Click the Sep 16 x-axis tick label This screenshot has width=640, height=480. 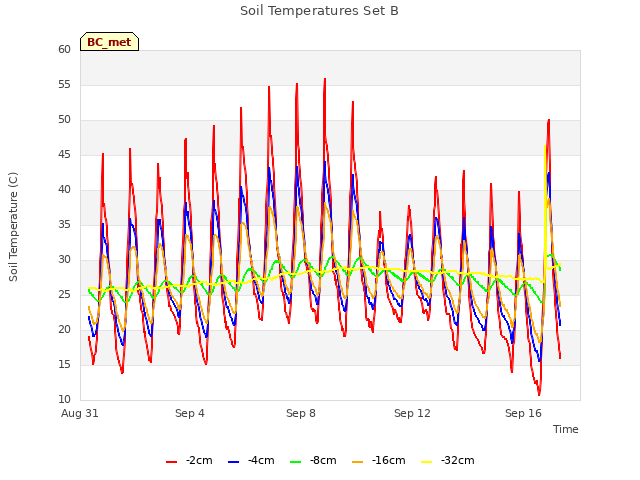[x=523, y=413]
